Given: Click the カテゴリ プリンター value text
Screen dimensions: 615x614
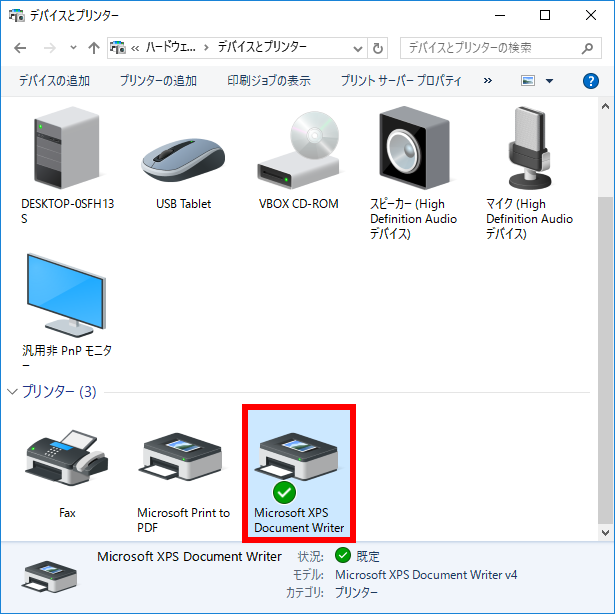Looking at the screenshot, I should click(x=356, y=592).
